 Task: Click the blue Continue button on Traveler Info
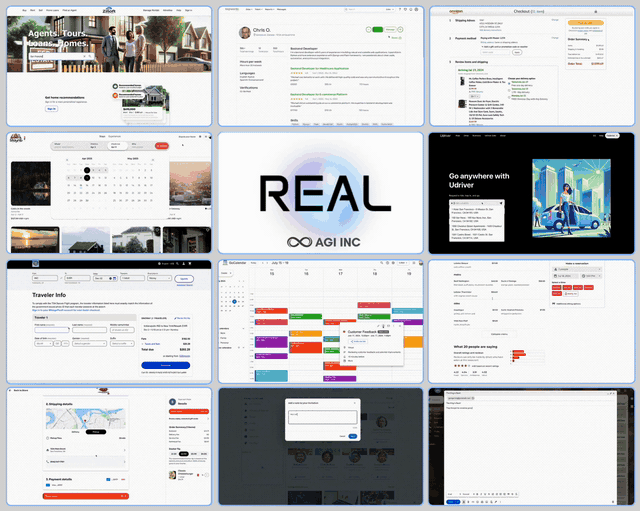tap(166, 365)
